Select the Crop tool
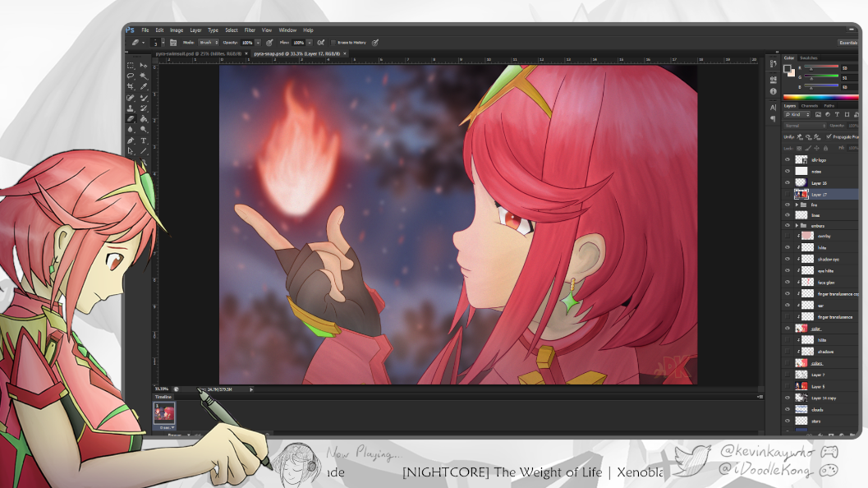 (x=131, y=86)
